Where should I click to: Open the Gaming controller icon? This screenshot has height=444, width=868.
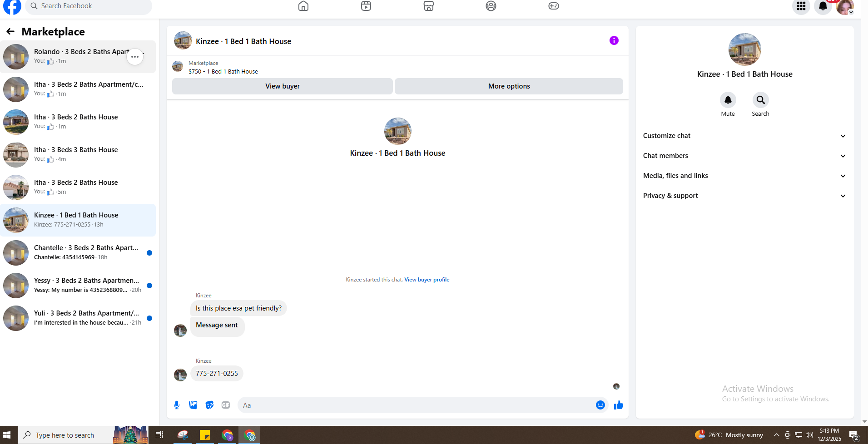pyautogui.click(x=554, y=6)
